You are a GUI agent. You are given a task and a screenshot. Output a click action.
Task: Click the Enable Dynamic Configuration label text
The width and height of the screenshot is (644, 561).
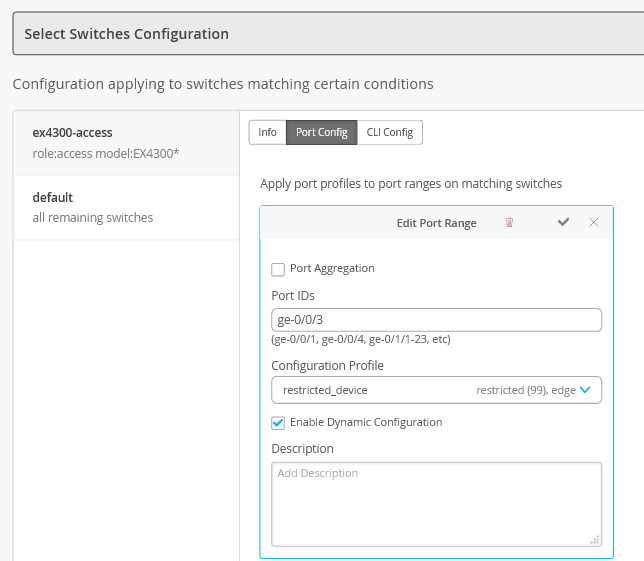coord(366,422)
